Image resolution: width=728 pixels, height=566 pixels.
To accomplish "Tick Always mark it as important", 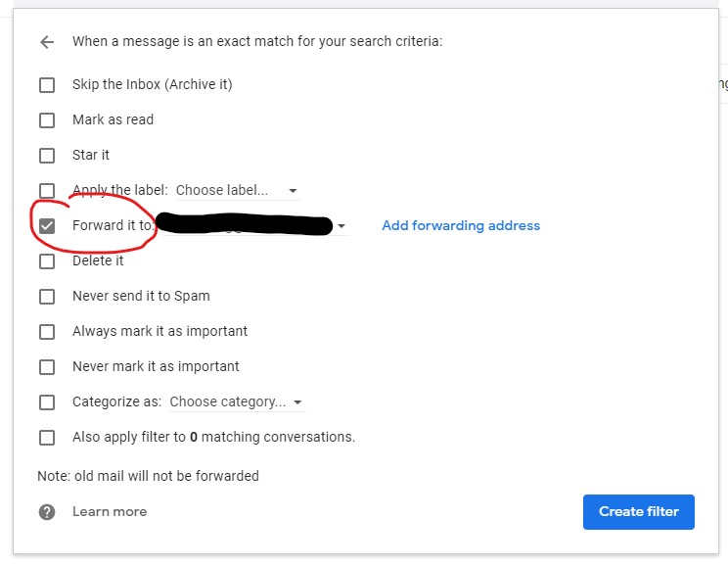I will click(47, 332).
